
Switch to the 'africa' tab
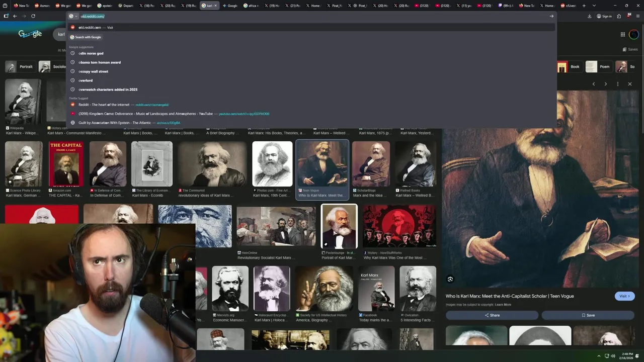[251, 6]
